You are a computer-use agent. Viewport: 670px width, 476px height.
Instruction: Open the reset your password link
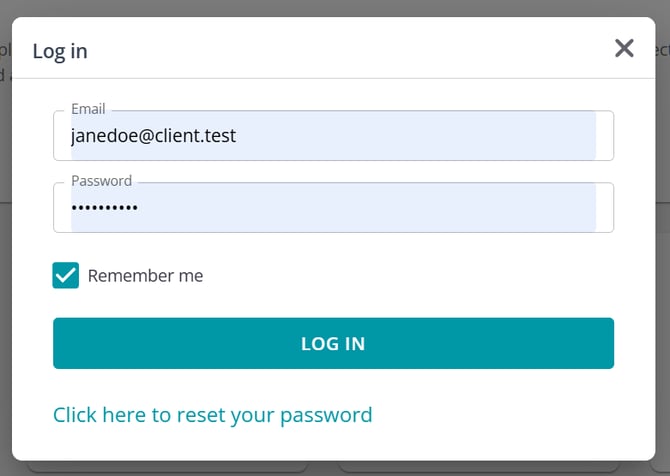pyautogui.click(x=212, y=415)
